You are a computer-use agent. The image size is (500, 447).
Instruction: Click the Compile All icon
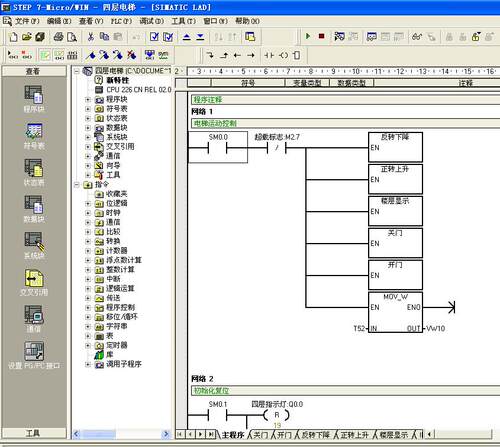pyautogui.click(x=168, y=37)
